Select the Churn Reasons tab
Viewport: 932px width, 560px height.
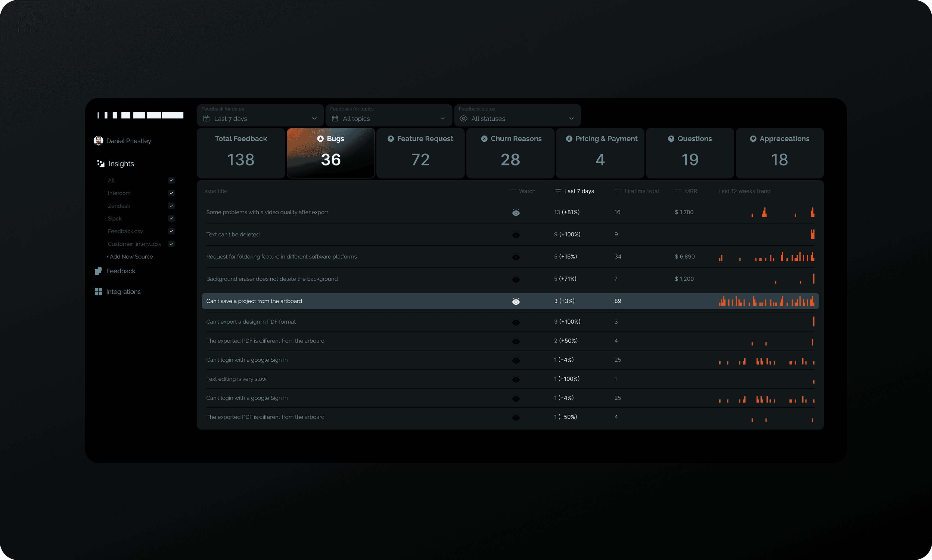click(510, 153)
